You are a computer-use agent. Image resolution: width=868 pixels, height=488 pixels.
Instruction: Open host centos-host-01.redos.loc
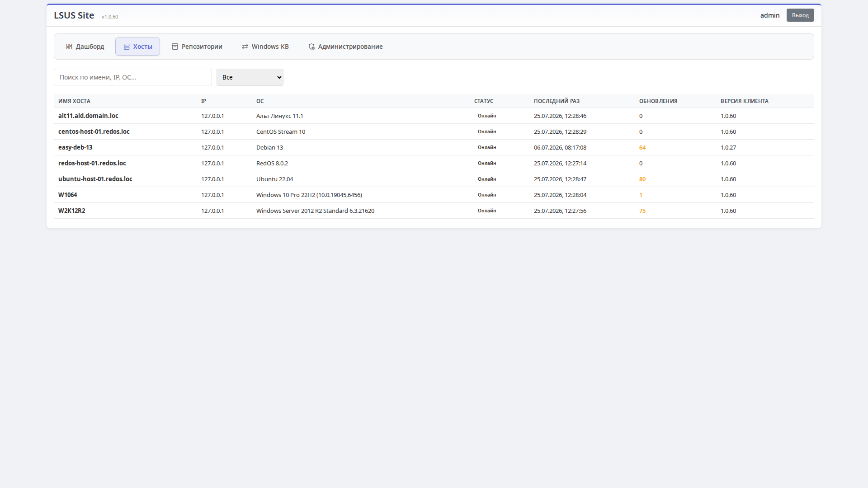tap(94, 131)
